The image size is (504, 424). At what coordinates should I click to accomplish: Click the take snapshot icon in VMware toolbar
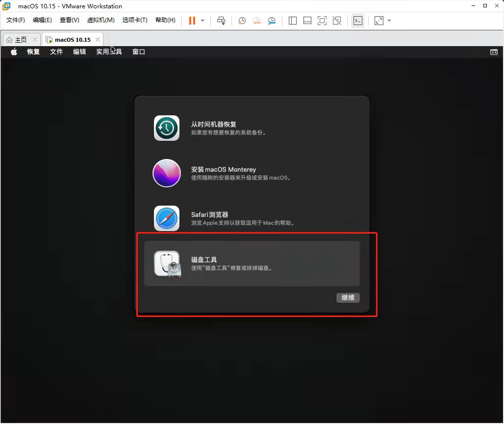pos(241,21)
